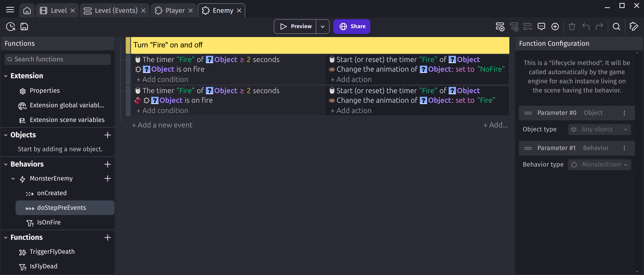Click the inverted condition icon in the second event
The width and height of the screenshot is (644, 275).
137,100
